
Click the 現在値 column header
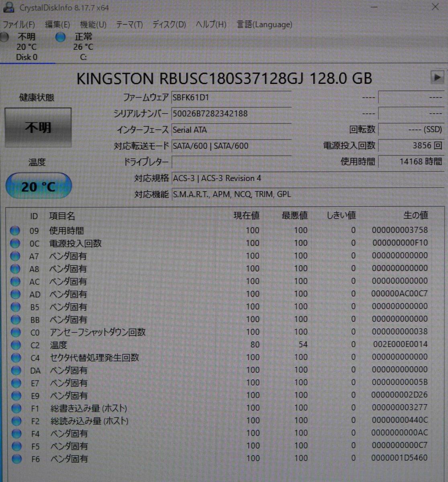click(x=246, y=216)
